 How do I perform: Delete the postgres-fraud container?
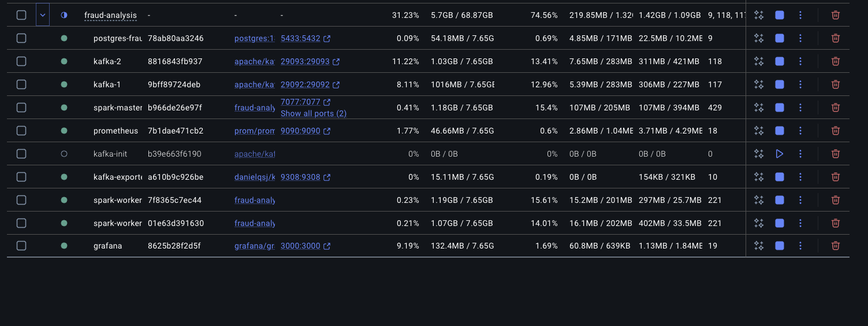[835, 38]
